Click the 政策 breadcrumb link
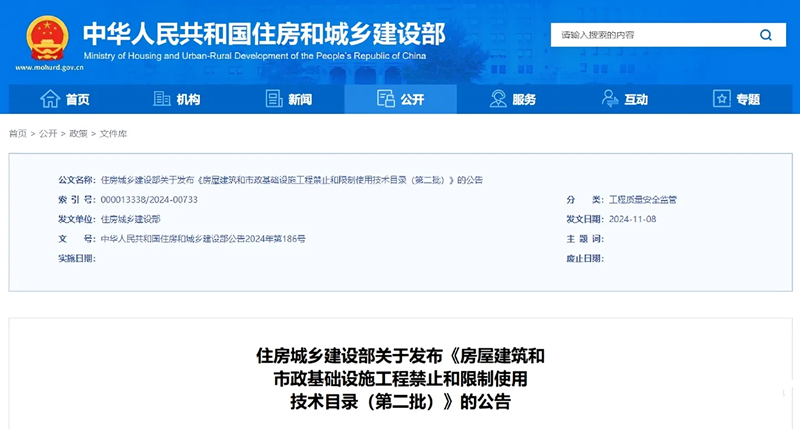 point(77,133)
